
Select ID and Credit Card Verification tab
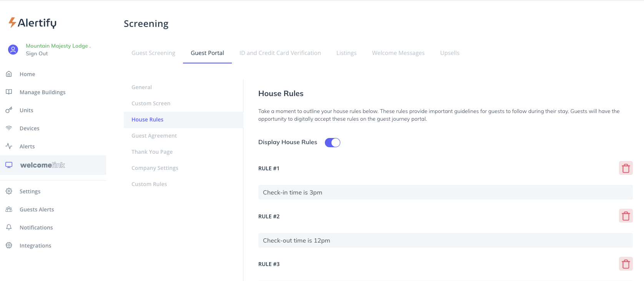[x=280, y=53]
